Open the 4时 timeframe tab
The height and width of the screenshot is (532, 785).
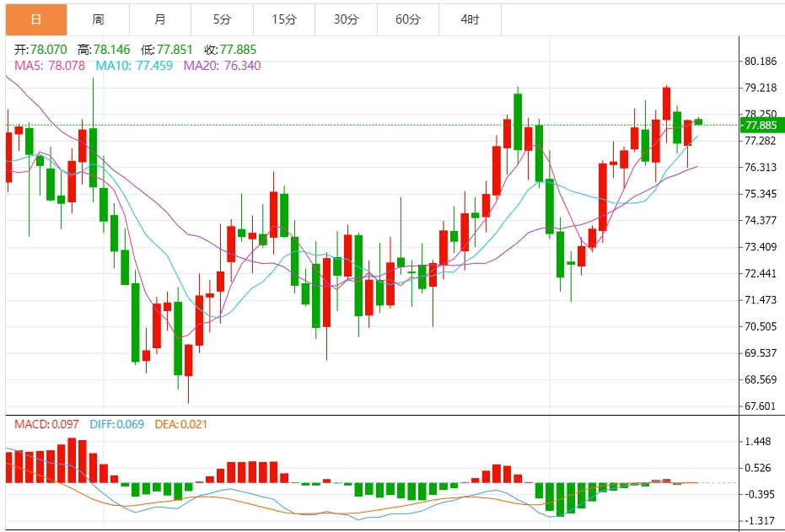(x=470, y=19)
